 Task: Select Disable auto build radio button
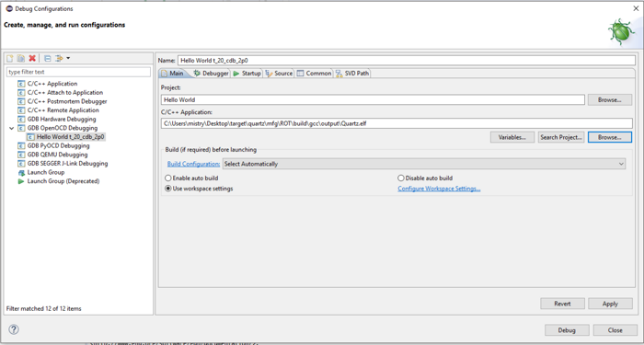(401, 178)
